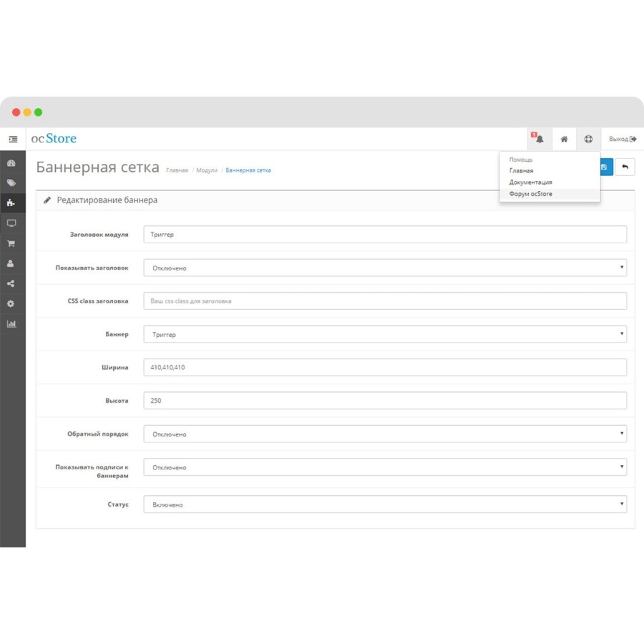The width and height of the screenshot is (644, 644).
Task: Click the Помощь menu header text
Action: [x=520, y=160]
